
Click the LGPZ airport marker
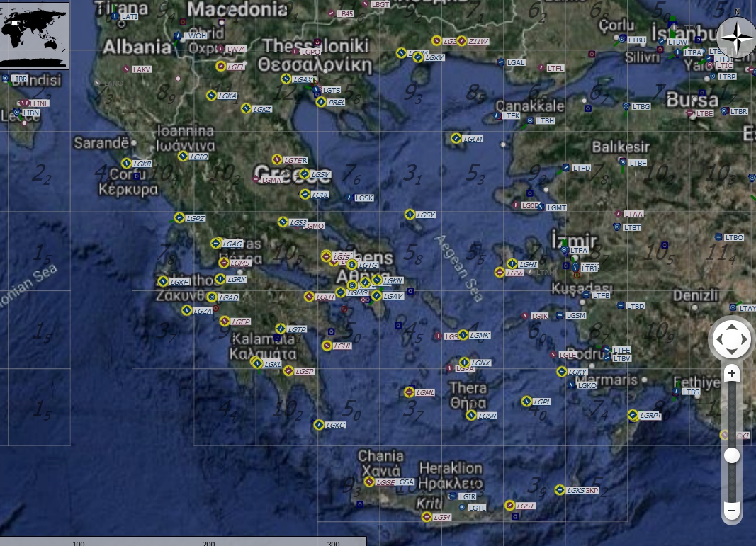179,218
